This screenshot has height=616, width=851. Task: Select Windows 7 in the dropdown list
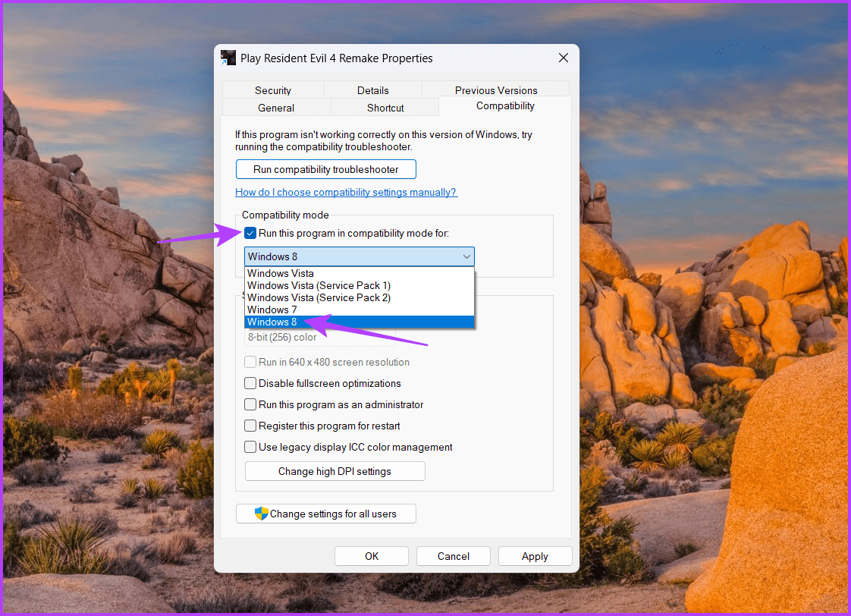pos(360,310)
